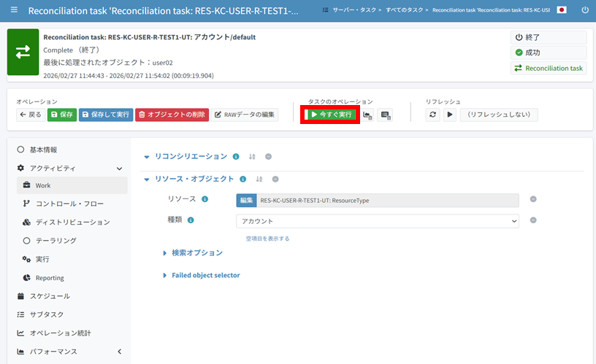Click the red オブジェクトの削除 button
596x364 pixels.
click(x=172, y=115)
